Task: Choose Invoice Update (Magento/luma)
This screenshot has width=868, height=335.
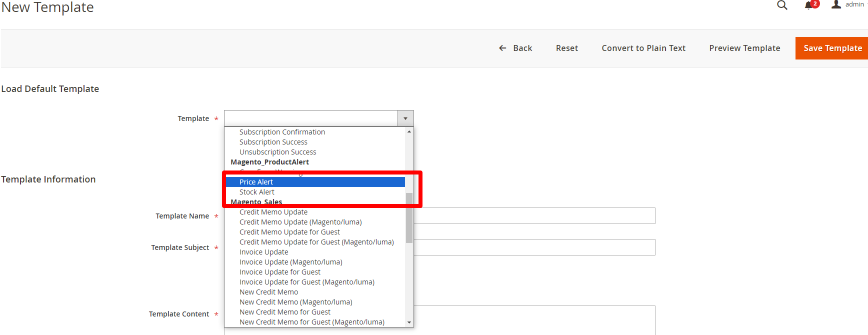Action: point(290,262)
